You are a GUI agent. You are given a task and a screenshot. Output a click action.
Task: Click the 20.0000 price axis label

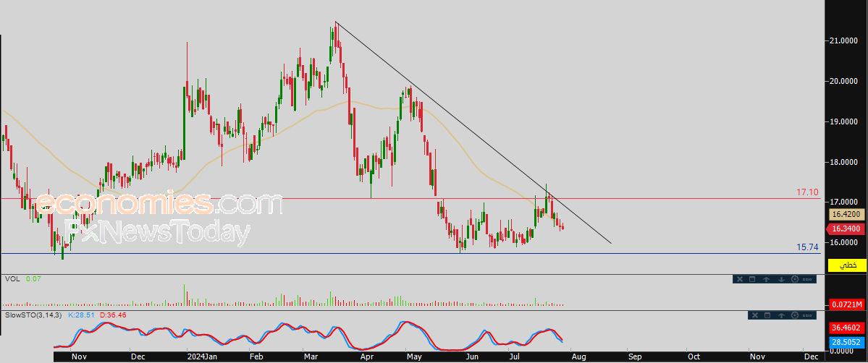(844, 81)
